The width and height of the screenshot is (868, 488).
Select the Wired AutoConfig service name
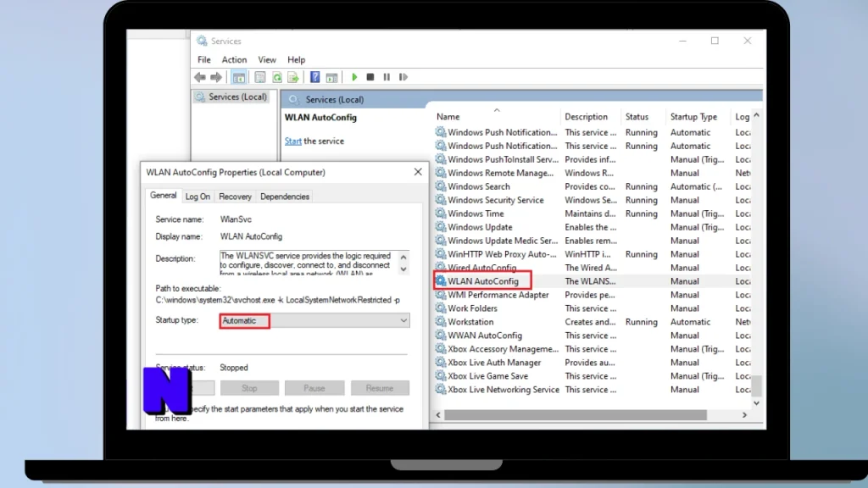click(481, 268)
